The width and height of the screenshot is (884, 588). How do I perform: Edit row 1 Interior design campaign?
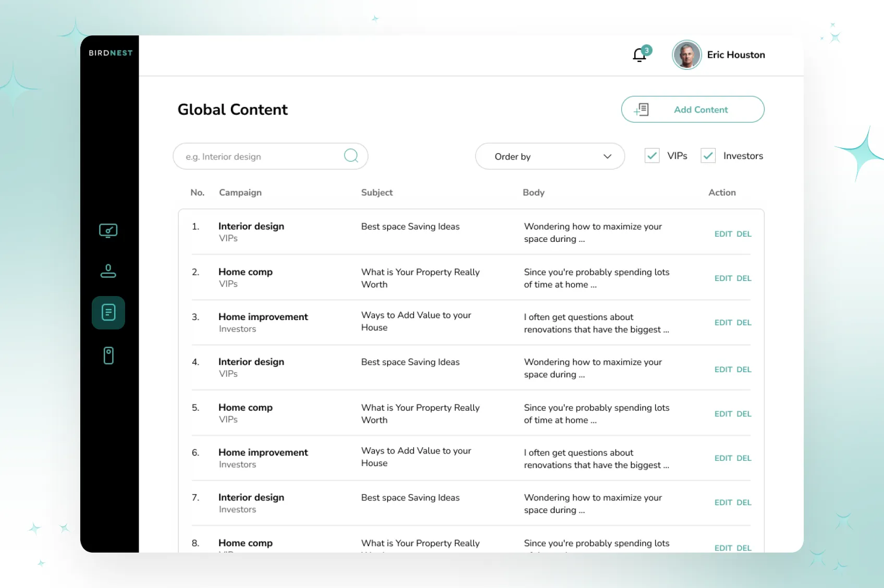pos(723,234)
